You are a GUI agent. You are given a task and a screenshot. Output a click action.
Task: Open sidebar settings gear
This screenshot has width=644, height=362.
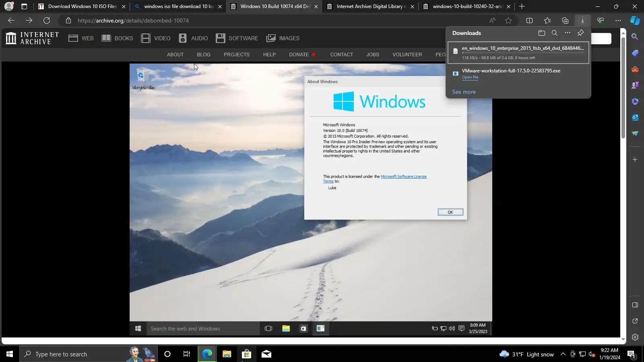[635, 337]
